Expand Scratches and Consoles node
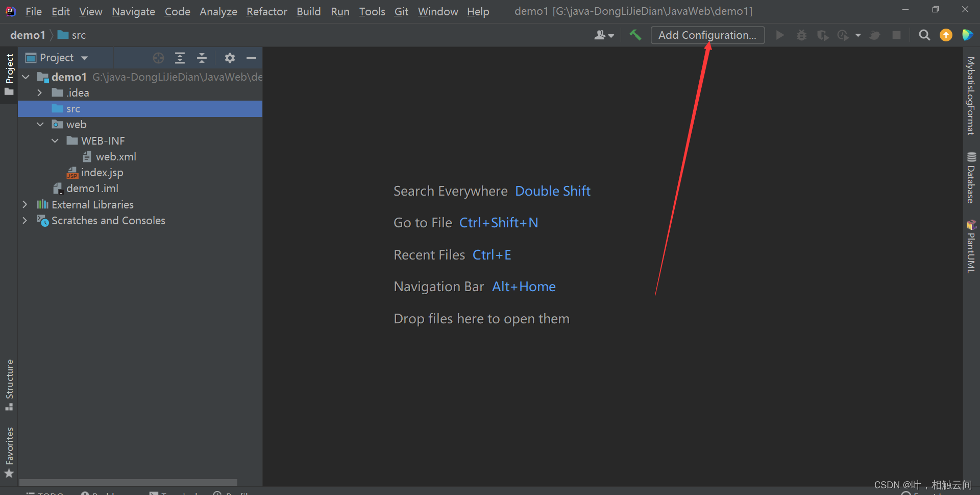The image size is (980, 495). click(x=25, y=220)
